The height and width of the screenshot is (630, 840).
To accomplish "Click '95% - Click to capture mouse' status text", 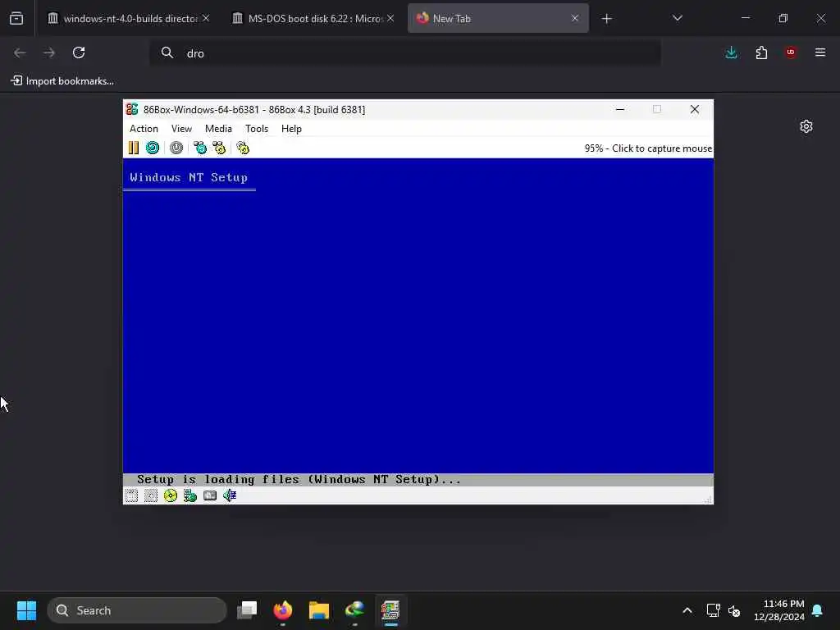I will pos(648,148).
